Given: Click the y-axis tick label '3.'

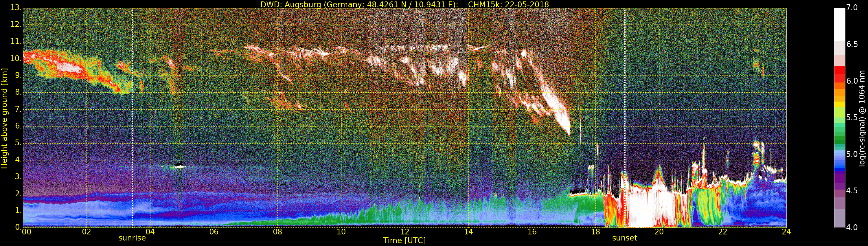Looking at the screenshot, I should 18,177.
